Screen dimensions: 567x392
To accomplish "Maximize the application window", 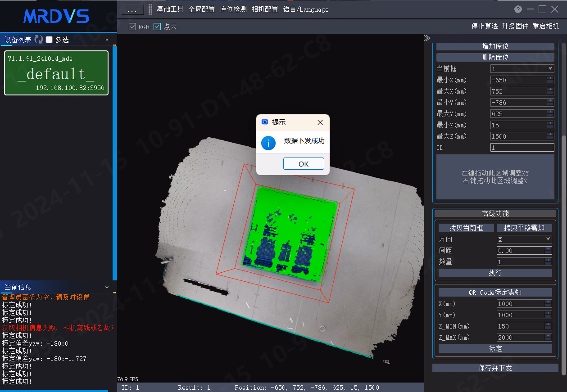I will tap(542, 9).
